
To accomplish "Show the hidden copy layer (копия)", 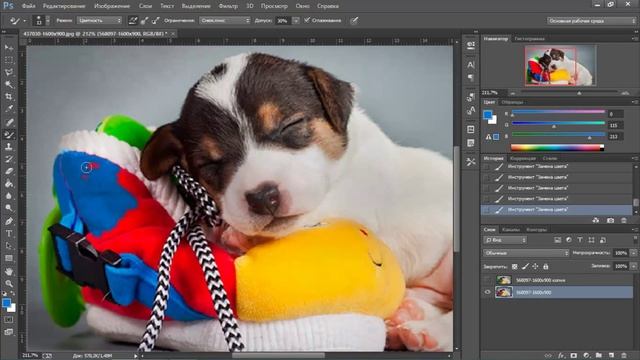I will click(x=487, y=280).
